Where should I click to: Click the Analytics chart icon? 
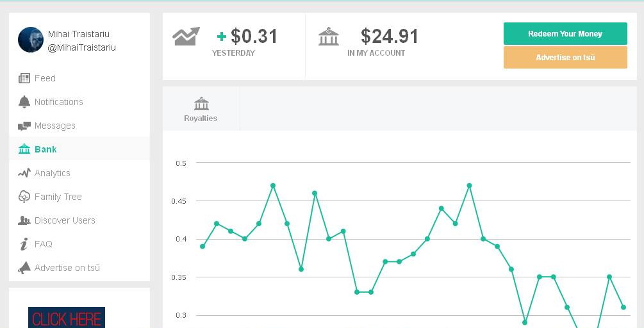coord(24,173)
